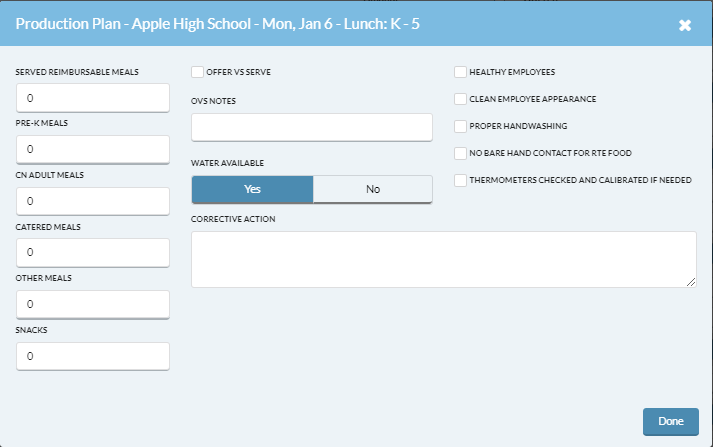Enable Healthy Employees checkbox

coord(460,72)
